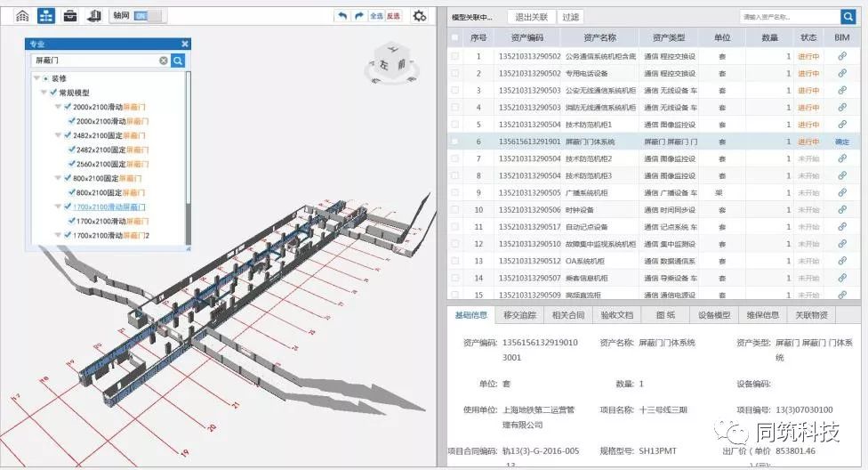Redo the view action with the right arrow
This screenshot has width=868, height=470.
[x=359, y=16]
